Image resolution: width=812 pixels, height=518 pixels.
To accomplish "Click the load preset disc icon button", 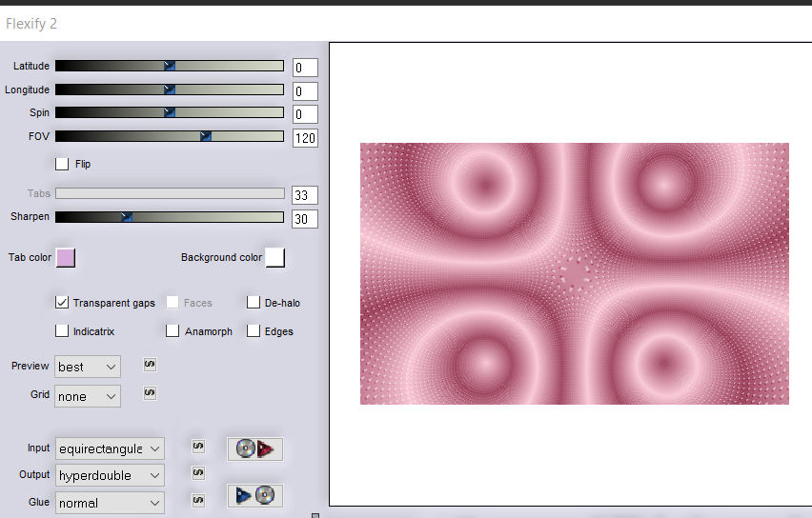I will pos(254,448).
